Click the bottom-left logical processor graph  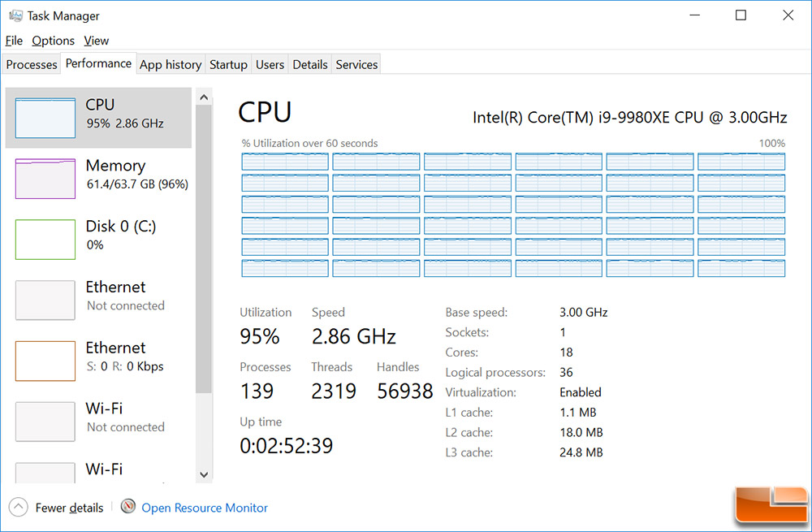coord(285,268)
